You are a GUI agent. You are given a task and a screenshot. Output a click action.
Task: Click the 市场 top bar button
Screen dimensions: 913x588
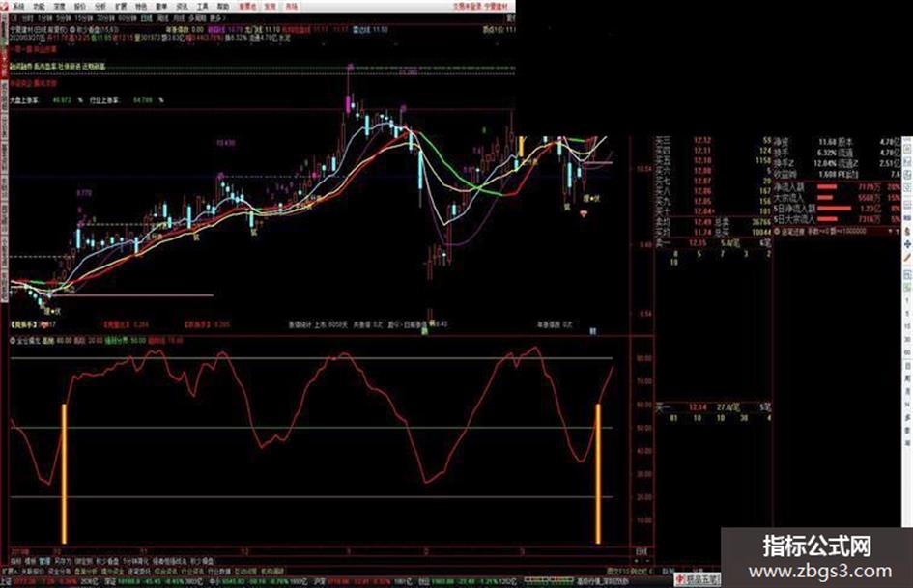point(291,7)
